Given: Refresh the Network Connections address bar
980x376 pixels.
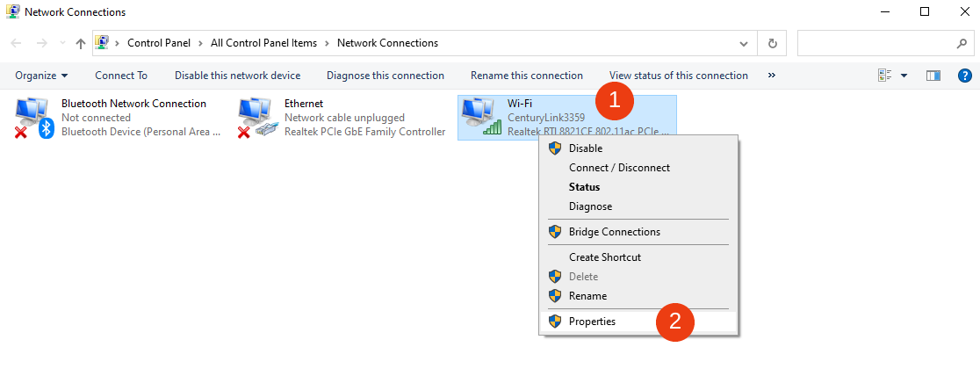Looking at the screenshot, I should point(772,43).
